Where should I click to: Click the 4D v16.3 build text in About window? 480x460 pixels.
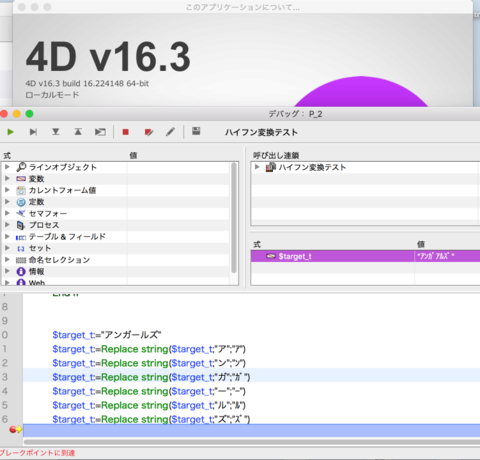[x=87, y=83]
